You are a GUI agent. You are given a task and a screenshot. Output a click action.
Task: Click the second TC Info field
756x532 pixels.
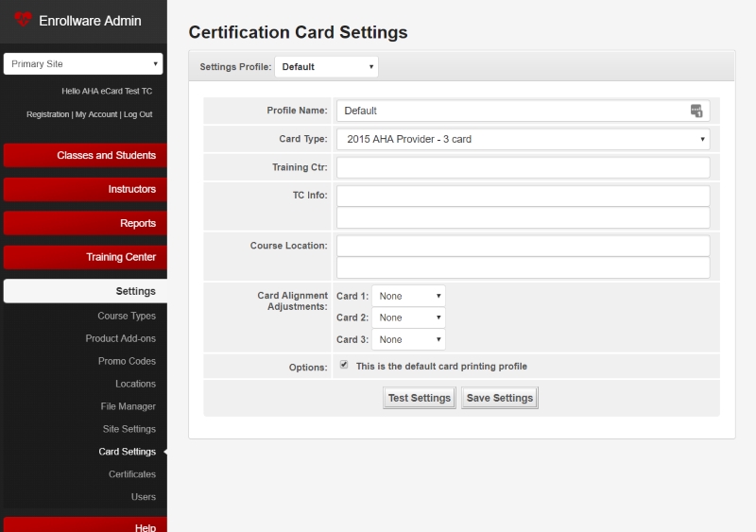click(x=524, y=217)
